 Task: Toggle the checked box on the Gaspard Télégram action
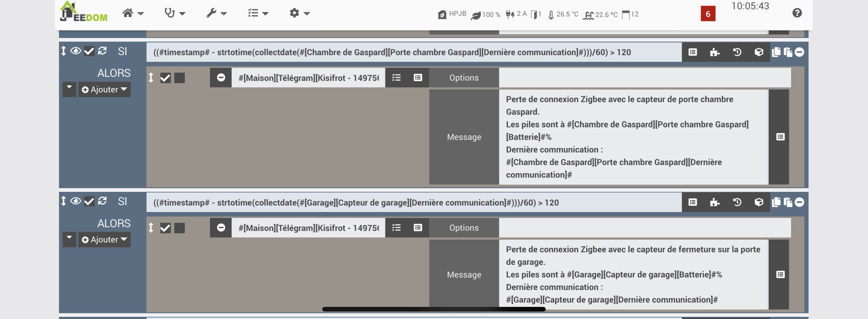[x=165, y=78]
